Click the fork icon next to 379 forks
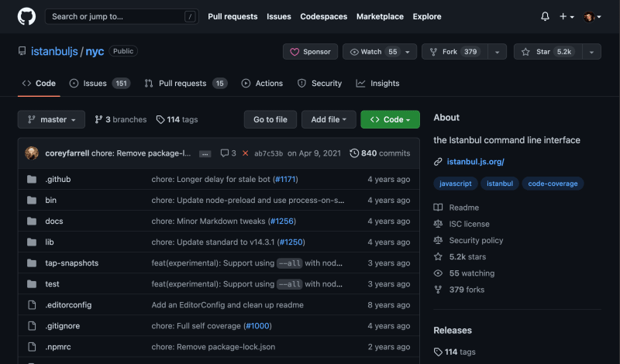 coord(438,290)
